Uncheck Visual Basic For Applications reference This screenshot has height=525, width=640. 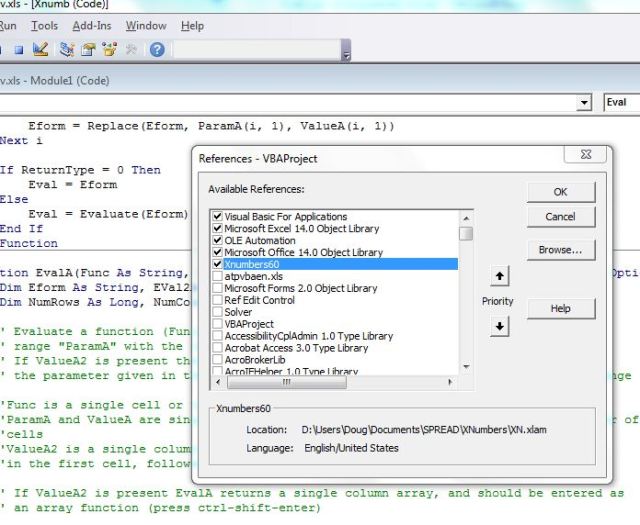(217, 216)
